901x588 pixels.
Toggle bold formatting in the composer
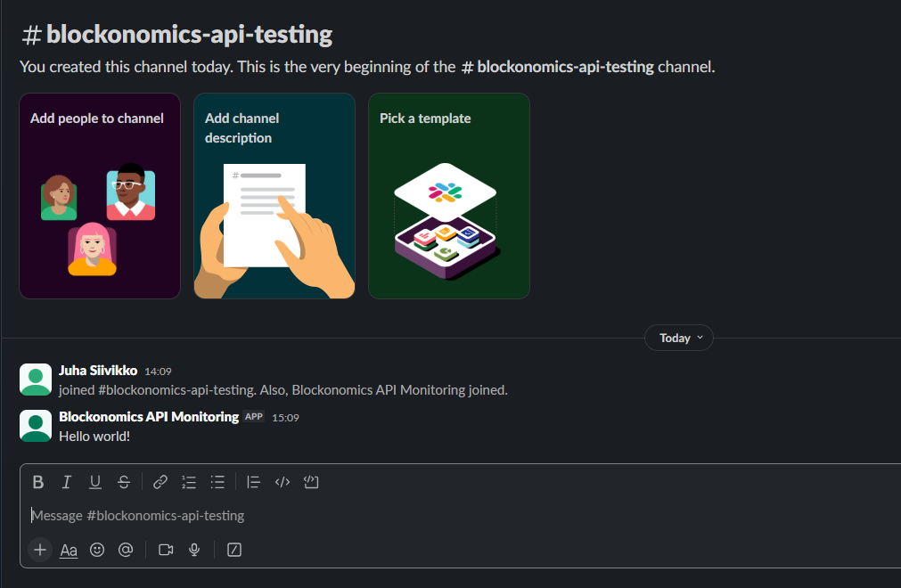tap(38, 482)
